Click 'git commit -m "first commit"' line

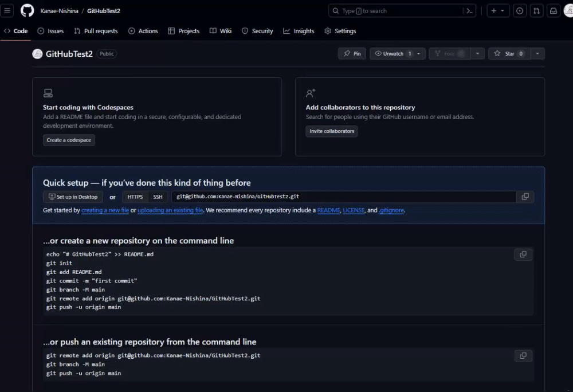(92, 281)
